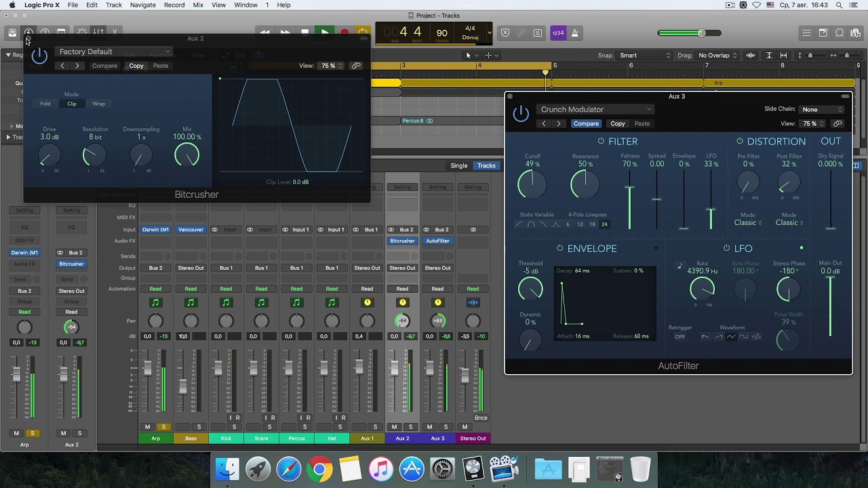868x488 pixels.
Task: Toggle the FILTER section power
Action: click(601, 141)
